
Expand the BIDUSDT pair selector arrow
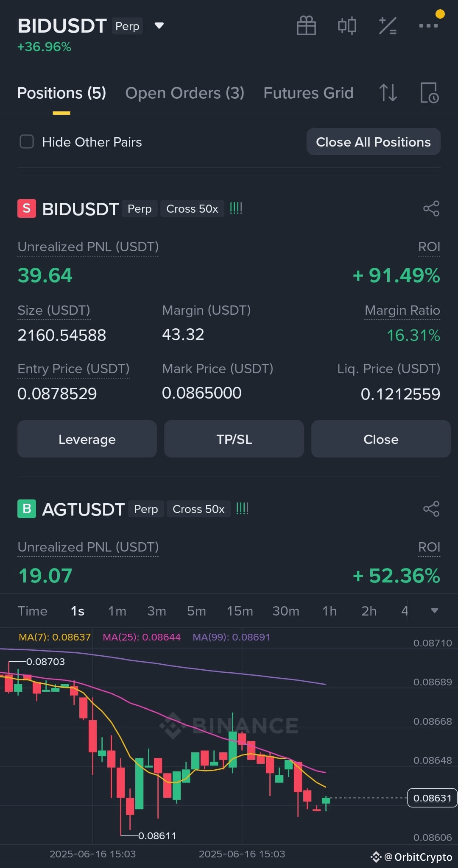pos(159,26)
